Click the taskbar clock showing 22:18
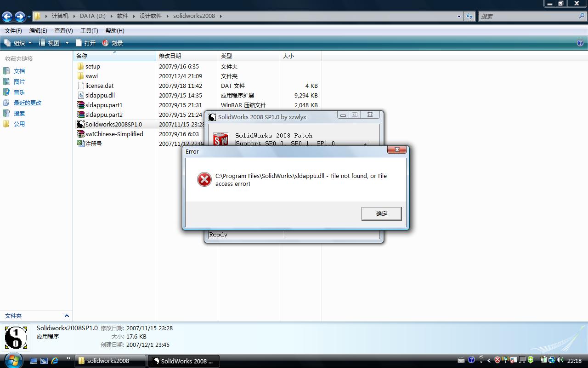The width and height of the screenshot is (588, 368). click(x=574, y=361)
